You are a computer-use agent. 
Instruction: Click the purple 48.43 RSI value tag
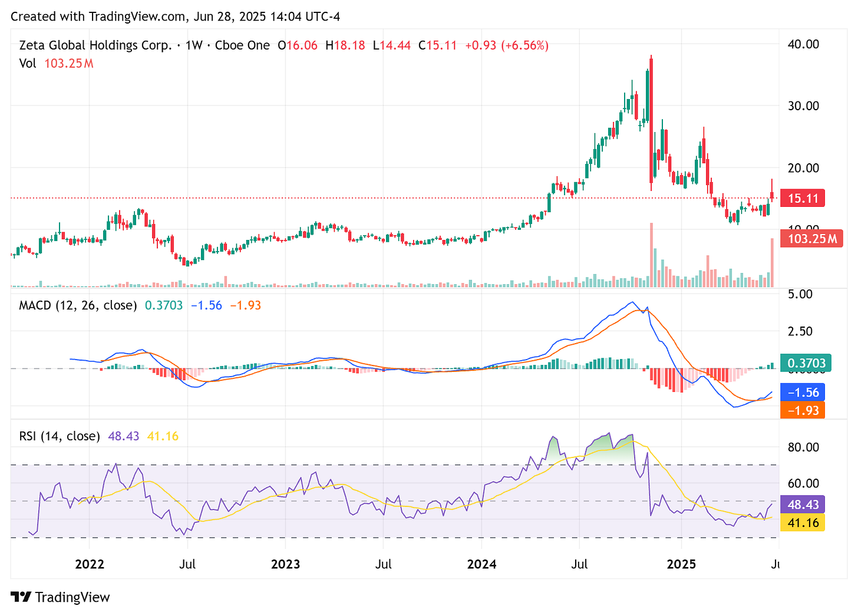[802, 505]
